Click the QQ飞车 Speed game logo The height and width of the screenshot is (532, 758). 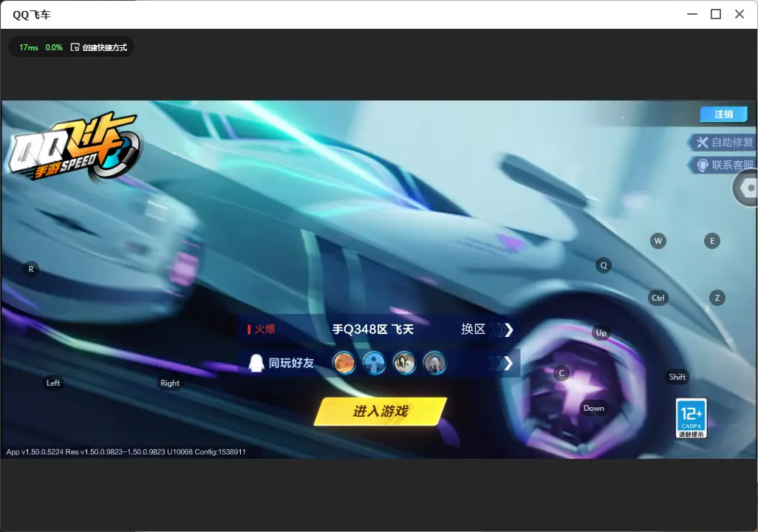point(73,147)
